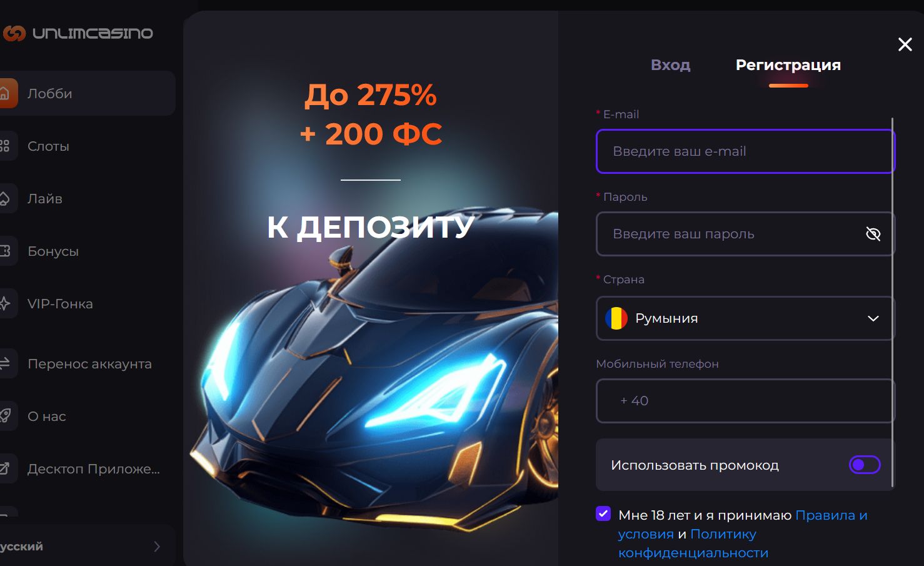Click the Введите ваш e-mail input field
The image size is (924, 566).
click(744, 151)
